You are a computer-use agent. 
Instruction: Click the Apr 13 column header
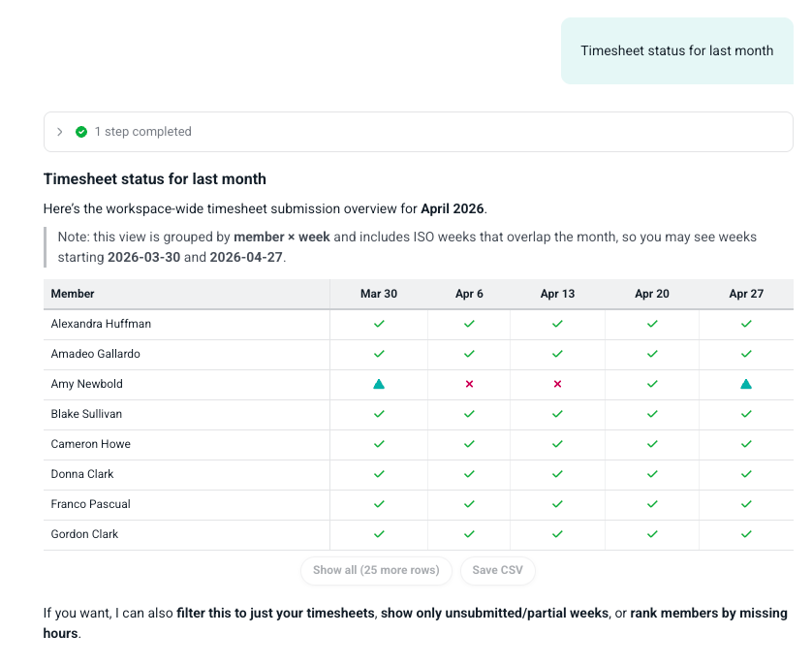[558, 294]
